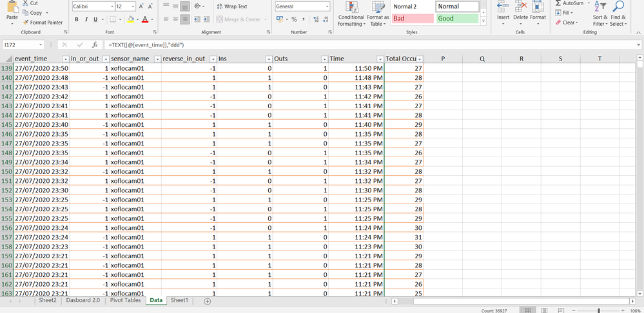This screenshot has height=313, width=644.
Task: Open the event_time column filter dropdown
Action: pyautogui.click(x=65, y=59)
